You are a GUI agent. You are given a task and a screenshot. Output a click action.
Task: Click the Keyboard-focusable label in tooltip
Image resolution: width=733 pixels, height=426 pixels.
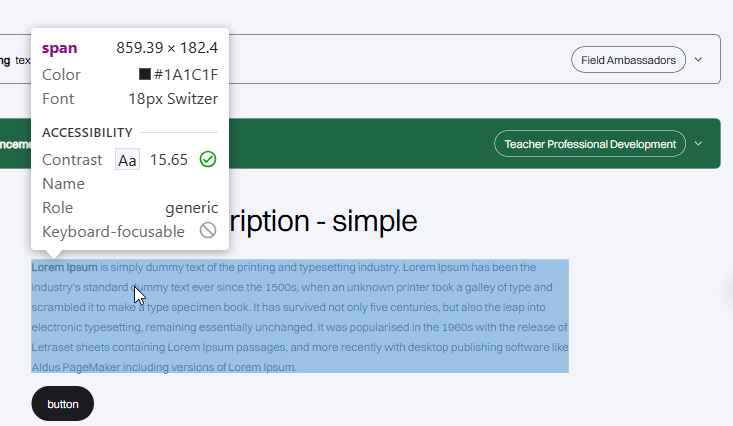[113, 232]
